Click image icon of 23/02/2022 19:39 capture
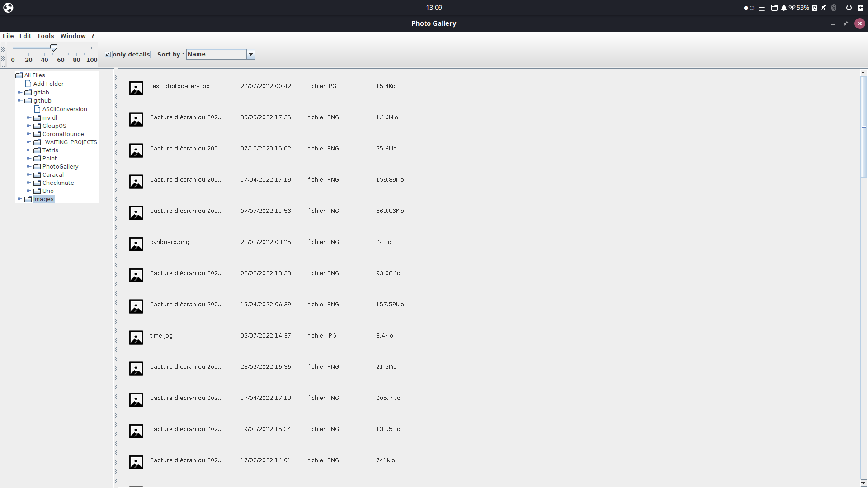The width and height of the screenshot is (868, 488). pos(136,369)
